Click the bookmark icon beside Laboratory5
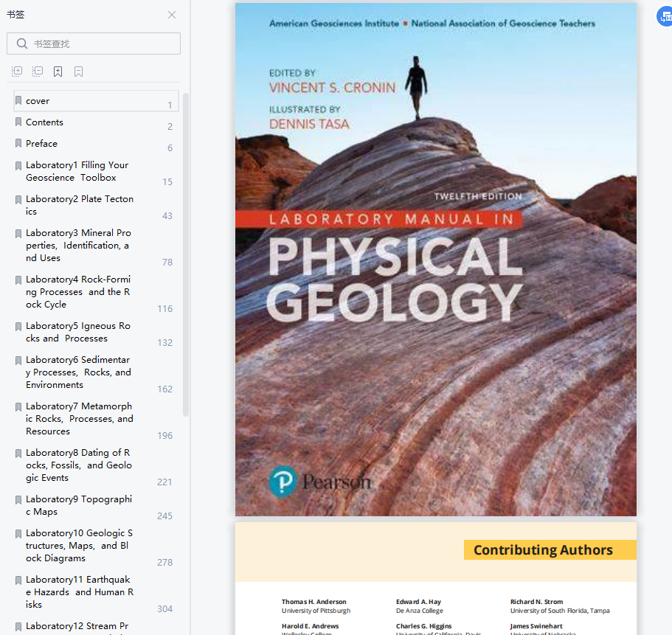Screen dimensions: 672x635 coord(18,327)
